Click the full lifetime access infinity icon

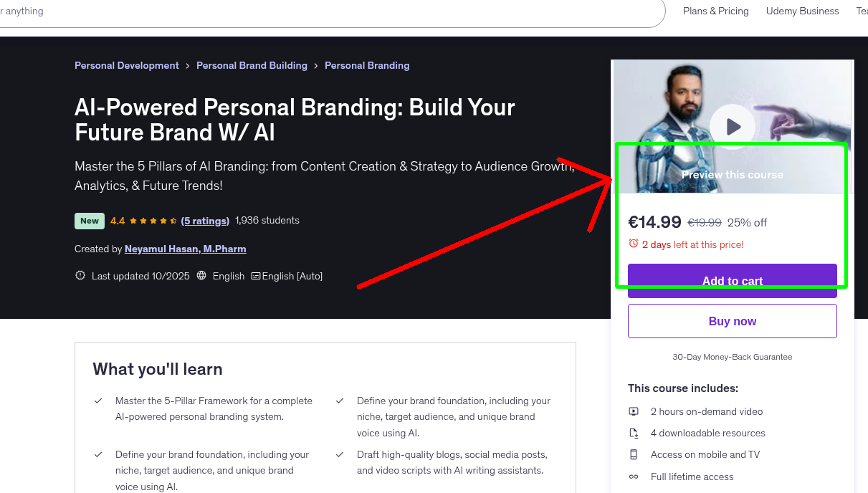click(x=634, y=477)
